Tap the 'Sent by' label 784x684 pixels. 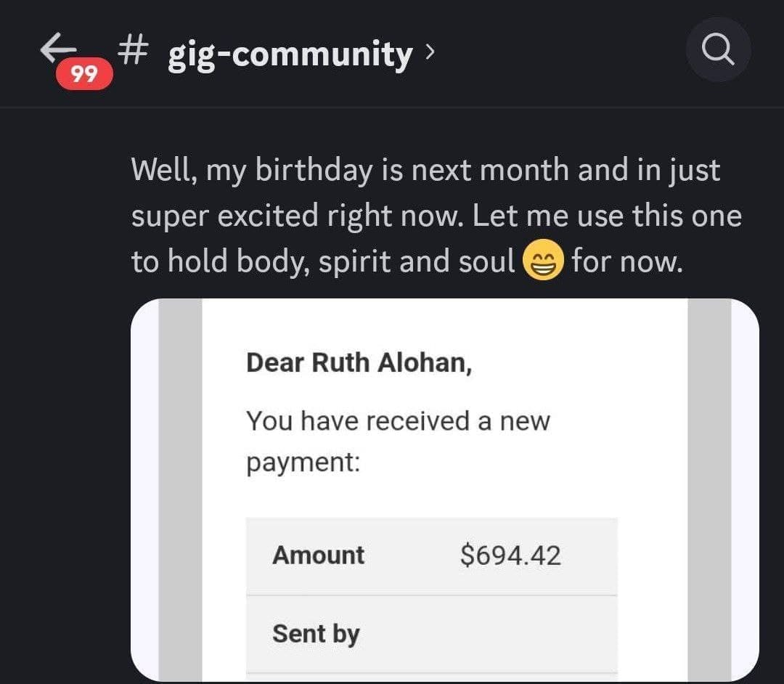[316, 634]
